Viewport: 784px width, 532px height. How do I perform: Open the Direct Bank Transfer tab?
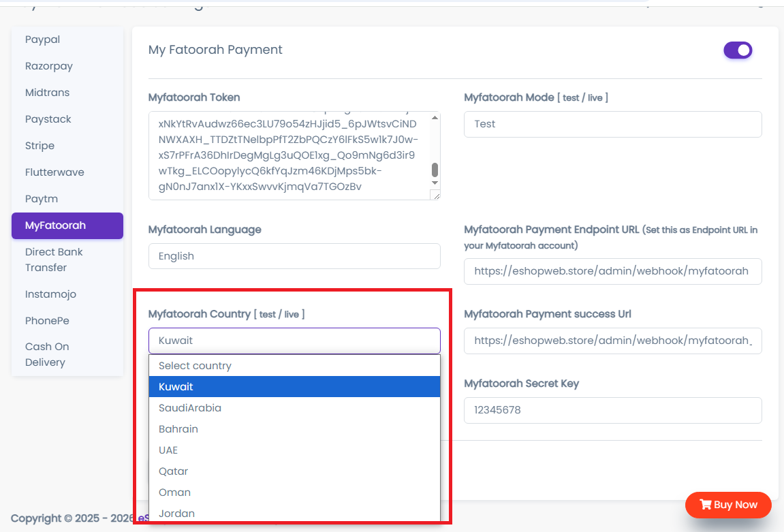[54, 260]
